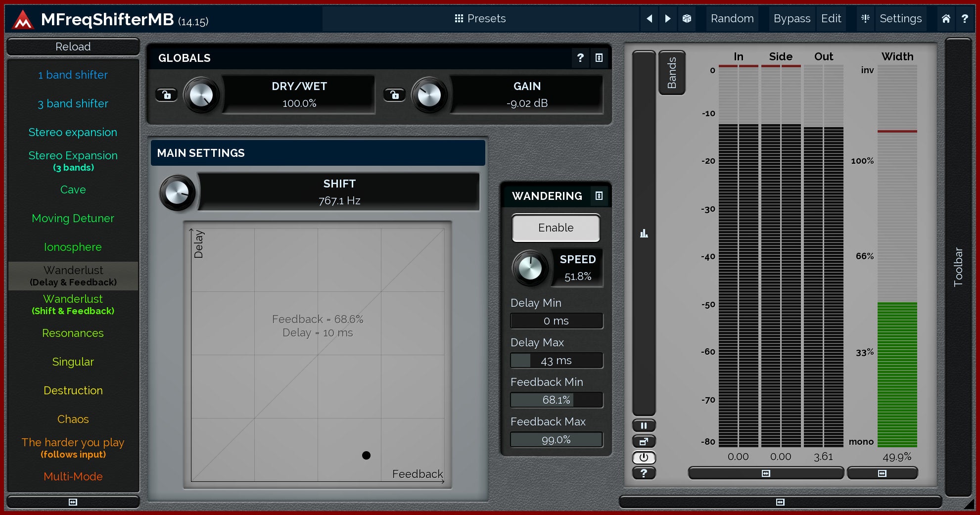Go to the next preset arrow
Viewport: 980px width, 515px height.
[x=668, y=19]
